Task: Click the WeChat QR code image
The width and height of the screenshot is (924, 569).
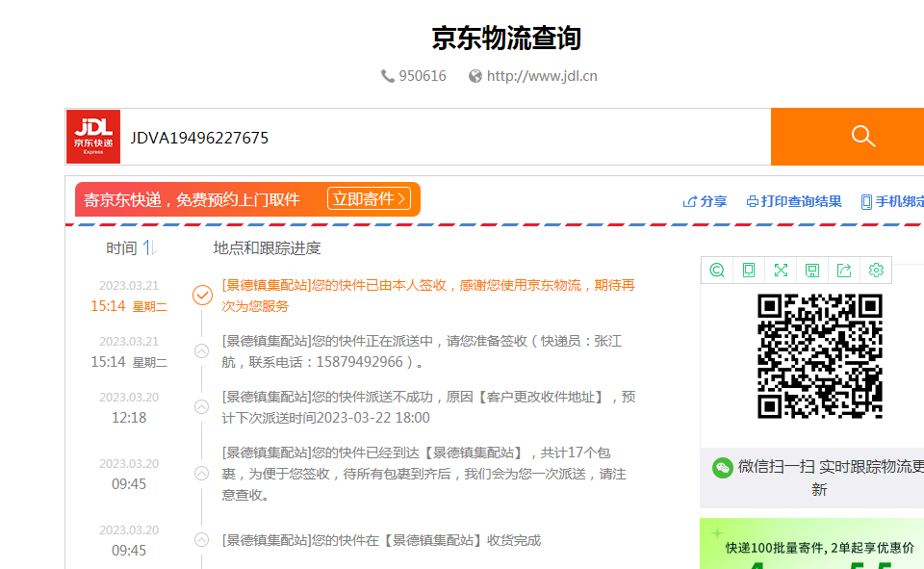Action: click(x=819, y=355)
